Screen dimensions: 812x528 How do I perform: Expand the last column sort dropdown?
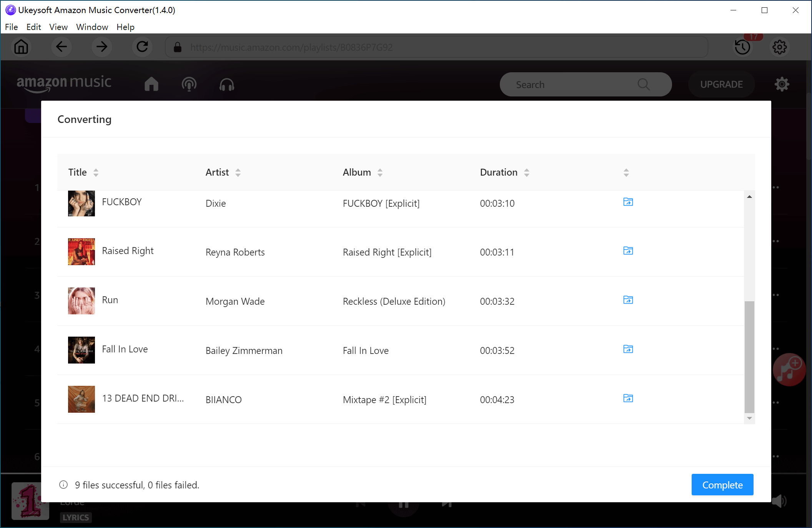(x=626, y=172)
